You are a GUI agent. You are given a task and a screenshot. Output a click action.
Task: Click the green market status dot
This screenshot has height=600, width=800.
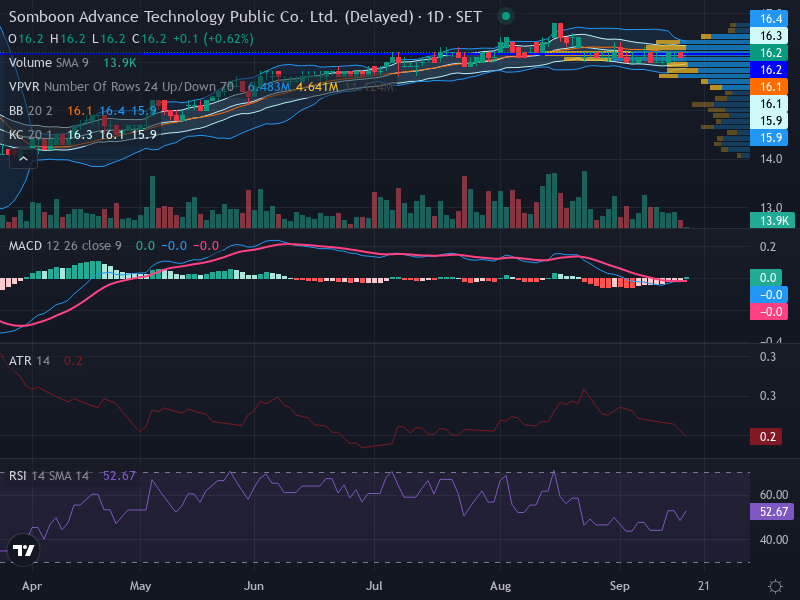[506, 16]
